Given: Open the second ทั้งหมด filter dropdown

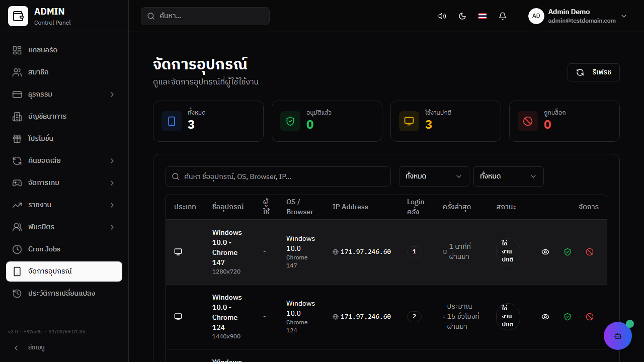Looking at the screenshot, I should tap(508, 176).
